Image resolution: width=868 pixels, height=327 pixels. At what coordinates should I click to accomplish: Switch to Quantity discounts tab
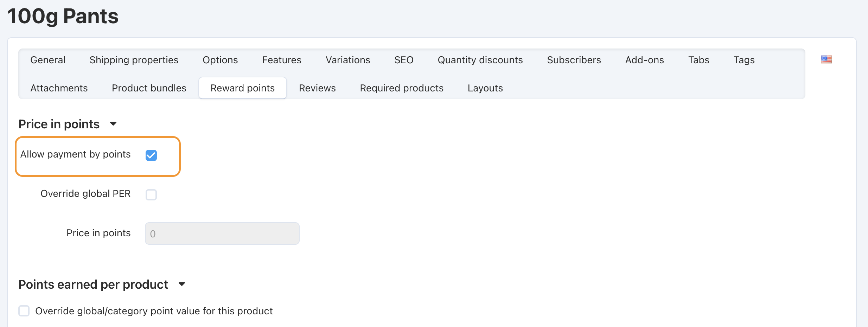[480, 60]
